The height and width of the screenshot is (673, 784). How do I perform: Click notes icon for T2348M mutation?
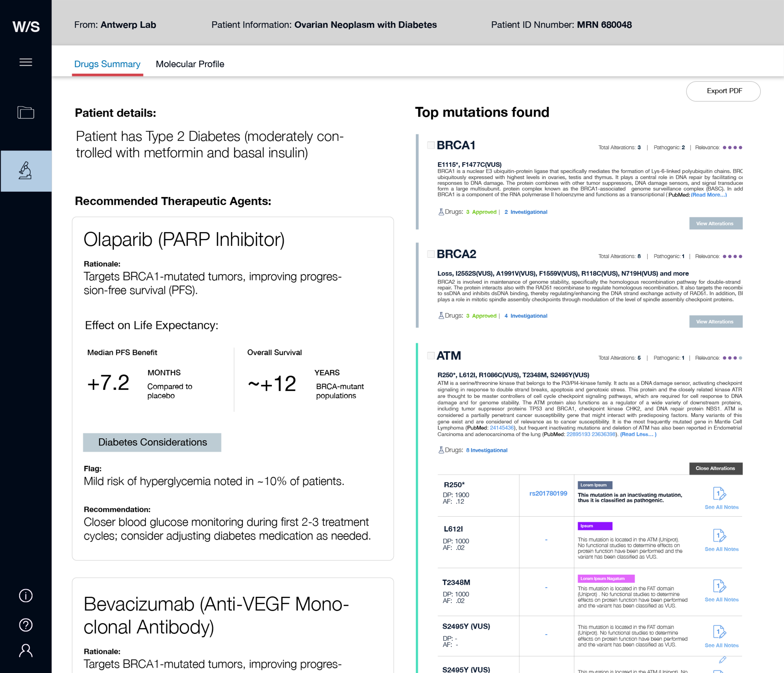[718, 586]
